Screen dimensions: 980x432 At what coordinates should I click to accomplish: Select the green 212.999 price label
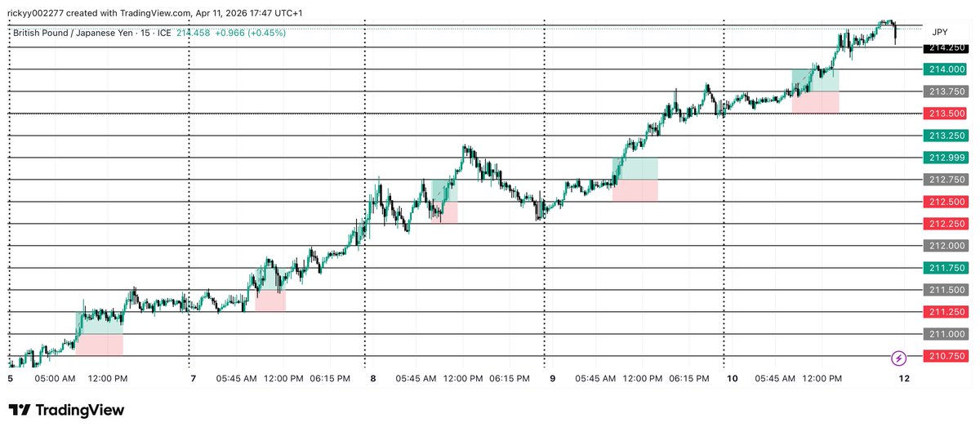click(945, 158)
